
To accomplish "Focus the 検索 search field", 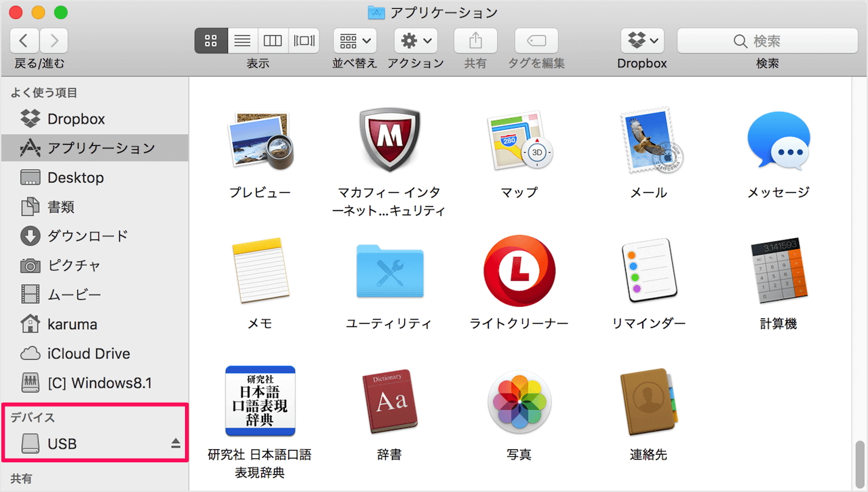I will click(x=768, y=41).
